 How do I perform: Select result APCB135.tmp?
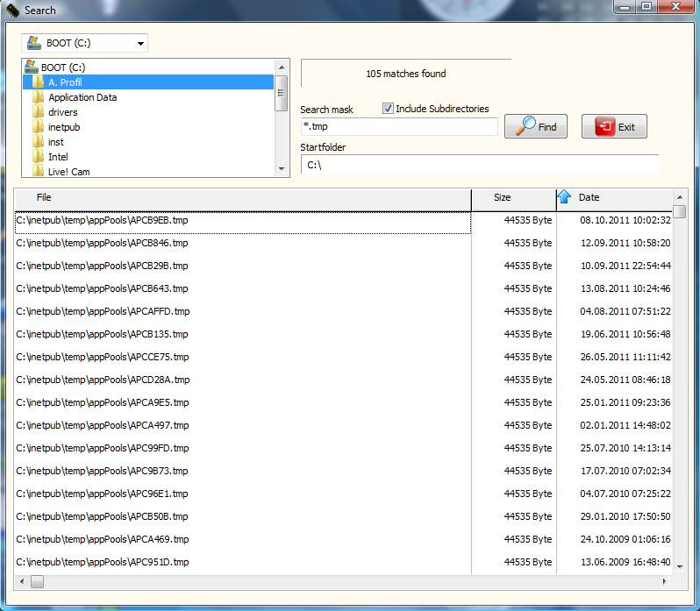(243, 335)
